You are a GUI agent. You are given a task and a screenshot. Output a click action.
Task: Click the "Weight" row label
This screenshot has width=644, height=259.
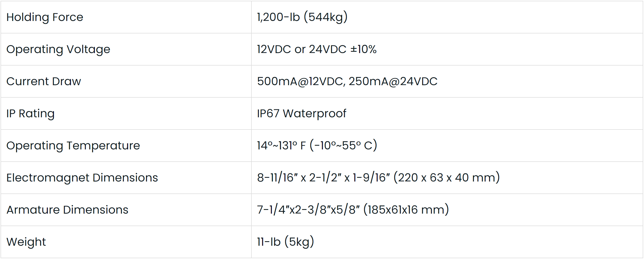coord(26,242)
